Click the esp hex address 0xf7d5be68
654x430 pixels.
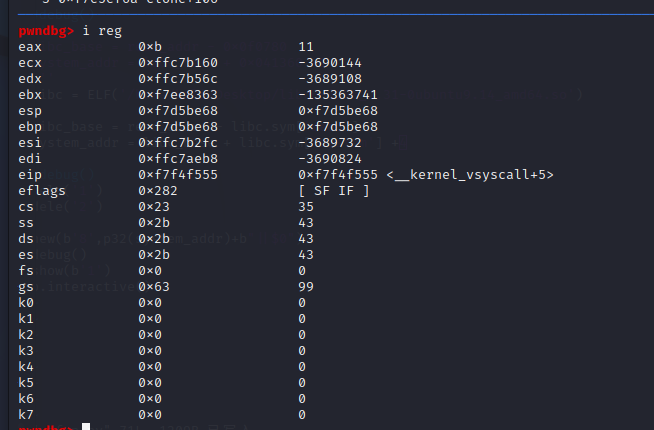tap(178, 111)
